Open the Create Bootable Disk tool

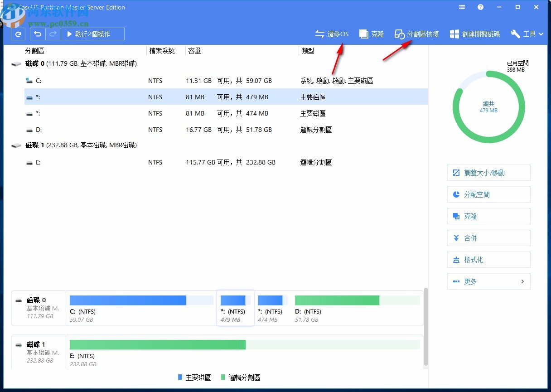[x=474, y=34]
